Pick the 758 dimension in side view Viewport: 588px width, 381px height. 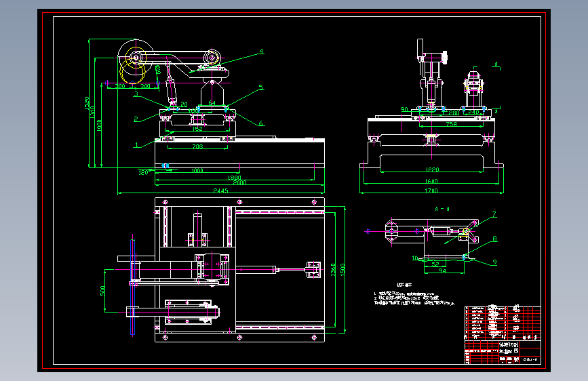[x=451, y=124]
